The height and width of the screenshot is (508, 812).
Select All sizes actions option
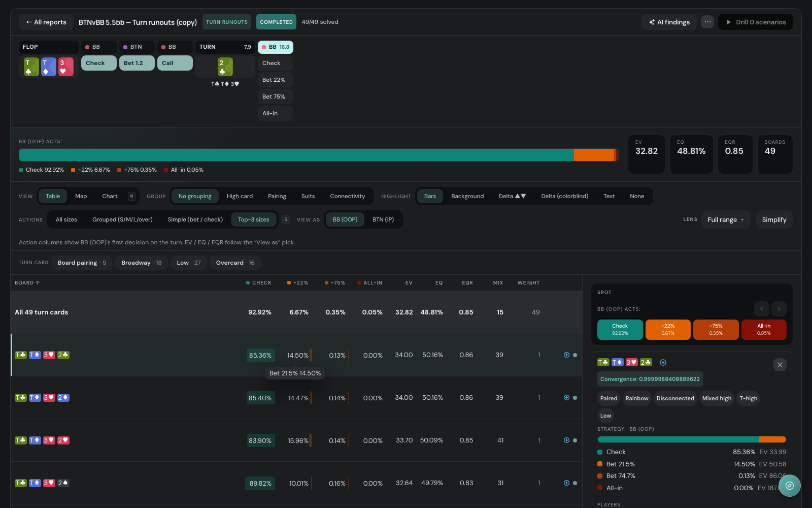(x=66, y=219)
